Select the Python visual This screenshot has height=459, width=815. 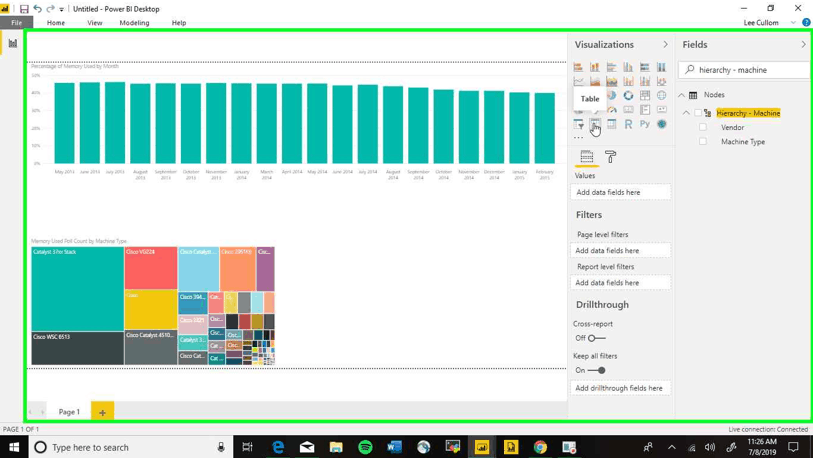(x=645, y=124)
